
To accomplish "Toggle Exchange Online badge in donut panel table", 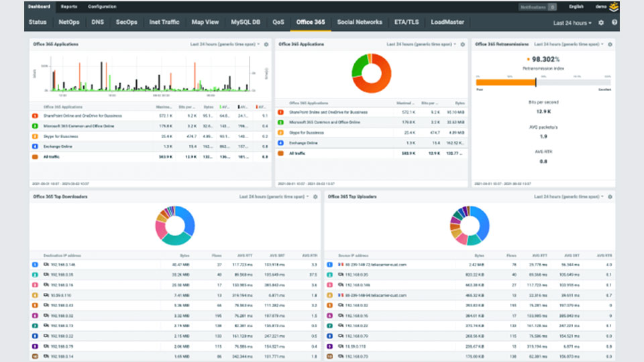I will tap(281, 143).
